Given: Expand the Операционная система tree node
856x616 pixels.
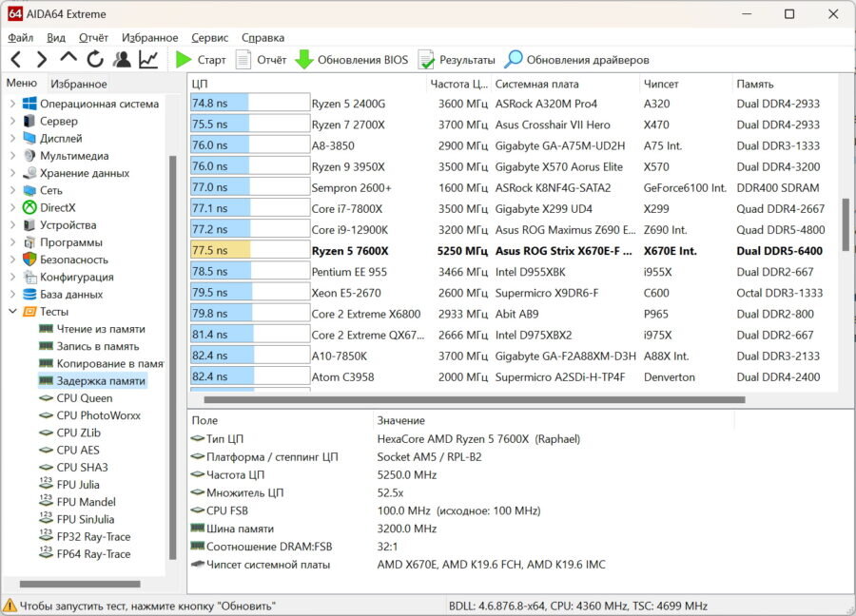Looking at the screenshot, I should (12, 104).
